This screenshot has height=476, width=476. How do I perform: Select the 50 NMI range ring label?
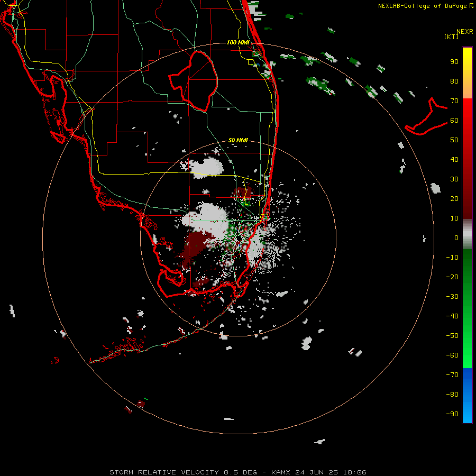coord(238,140)
